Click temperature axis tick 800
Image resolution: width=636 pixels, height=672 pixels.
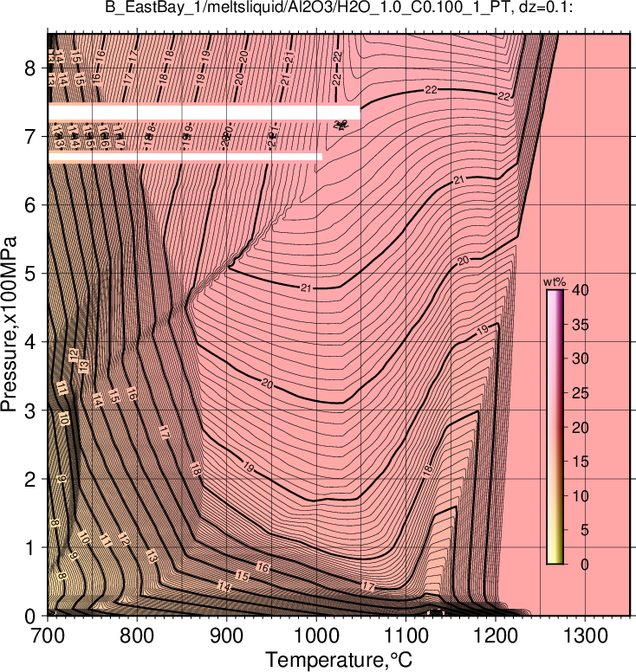[137, 636]
